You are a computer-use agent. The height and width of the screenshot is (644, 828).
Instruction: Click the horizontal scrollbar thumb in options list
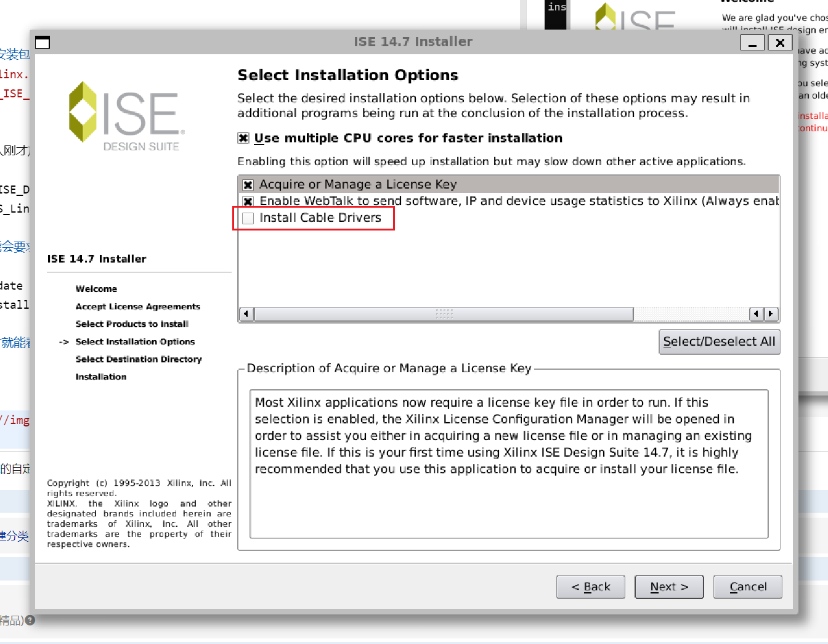pos(444,314)
